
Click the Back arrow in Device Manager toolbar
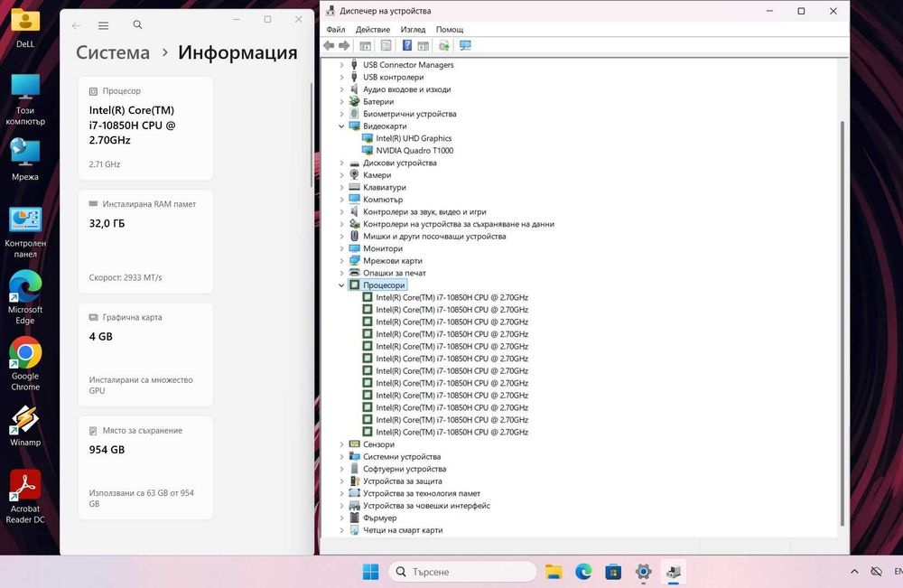pyautogui.click(x=329, y=45)
